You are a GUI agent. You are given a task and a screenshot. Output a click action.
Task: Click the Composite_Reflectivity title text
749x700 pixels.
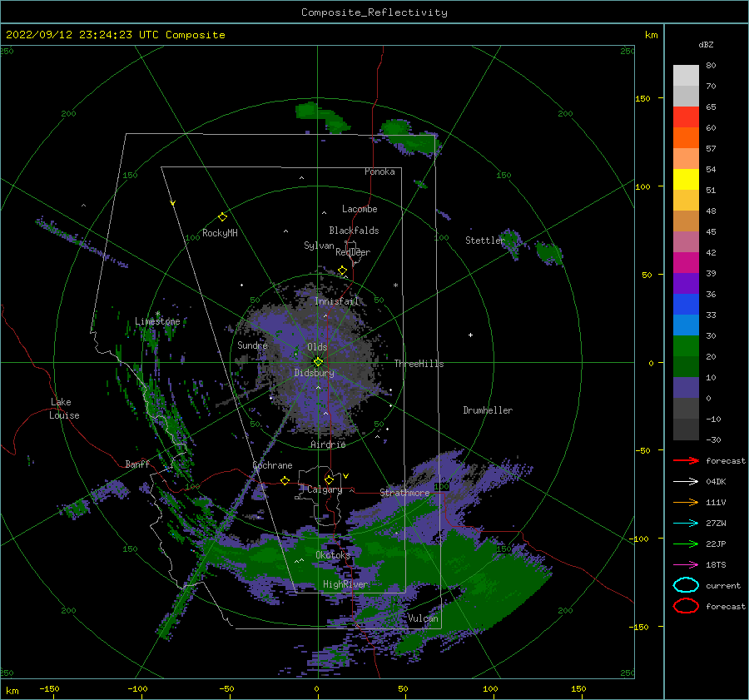tap(374, 12)
